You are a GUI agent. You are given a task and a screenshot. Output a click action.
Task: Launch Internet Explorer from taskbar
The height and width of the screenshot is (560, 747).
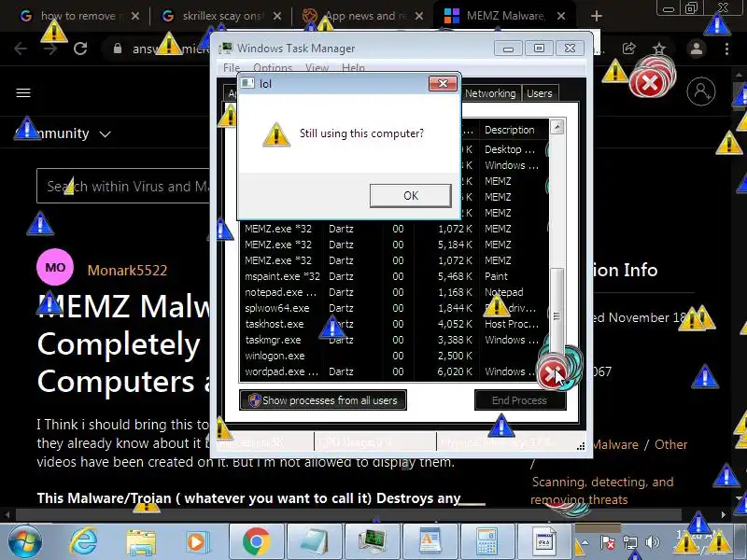83,542
